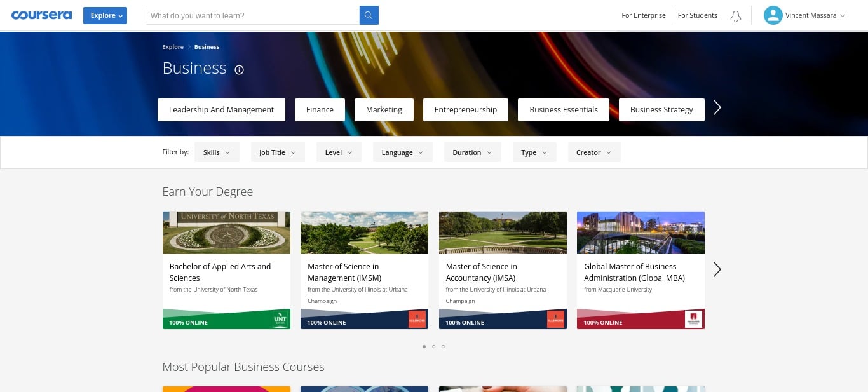This screenshot has width=868, height=392.
Task: Open Bachelor of Applied Arts and Sciences
Action: click(220, 272)
